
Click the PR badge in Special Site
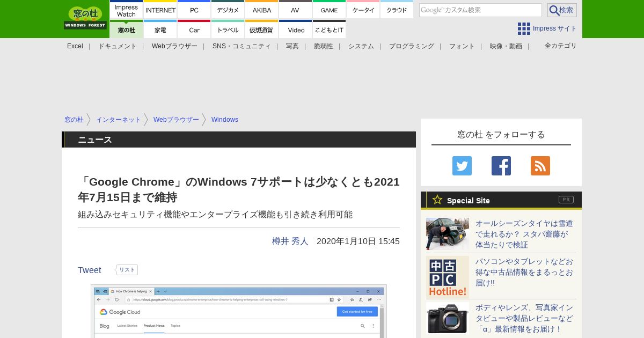(566, 200)
